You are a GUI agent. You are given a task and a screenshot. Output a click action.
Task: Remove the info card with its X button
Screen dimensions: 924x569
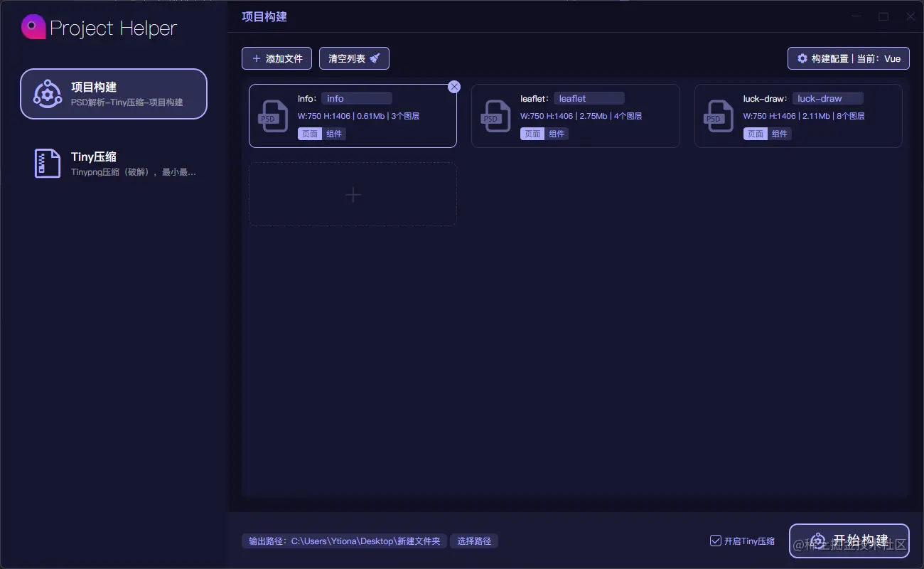click(454, 87)
